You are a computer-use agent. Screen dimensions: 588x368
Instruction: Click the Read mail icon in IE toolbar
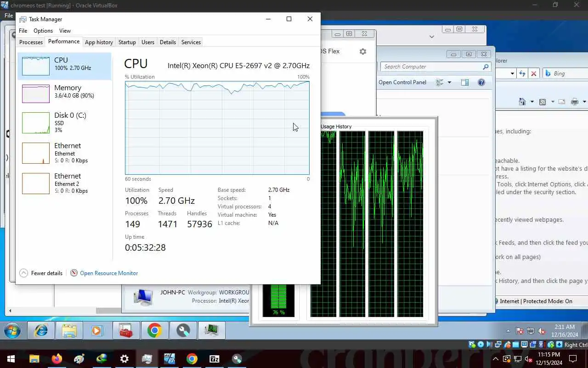(561, 102)
